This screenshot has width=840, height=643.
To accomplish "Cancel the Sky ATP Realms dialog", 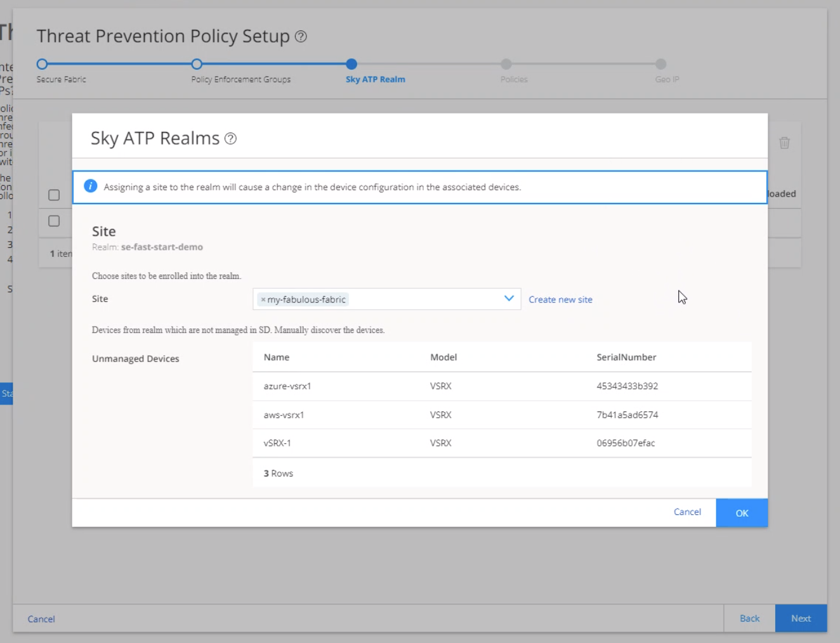I will click(687, 512).
